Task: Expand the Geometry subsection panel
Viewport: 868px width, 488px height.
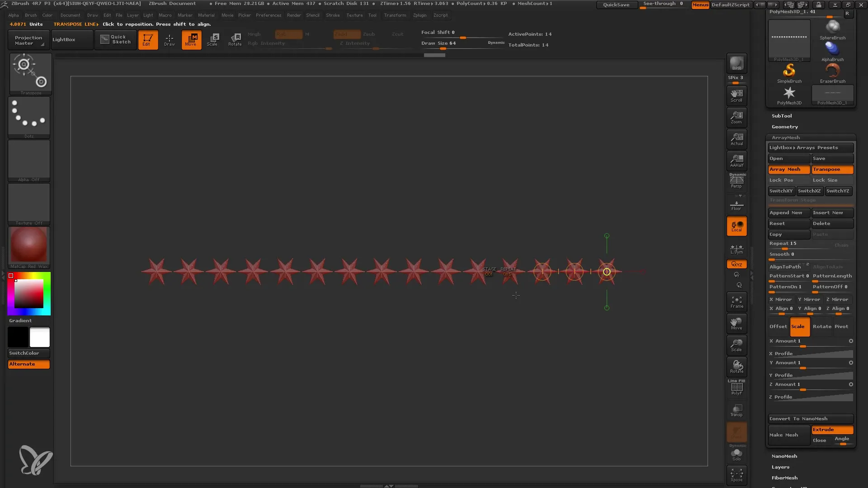Action: (x=784, y=127)
